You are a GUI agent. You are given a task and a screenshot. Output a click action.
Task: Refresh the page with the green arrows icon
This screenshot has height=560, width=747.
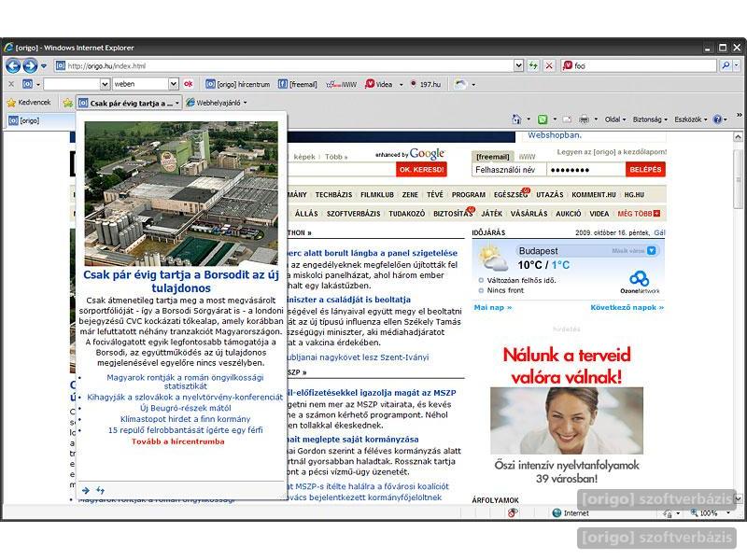click(x=533, y=65)
